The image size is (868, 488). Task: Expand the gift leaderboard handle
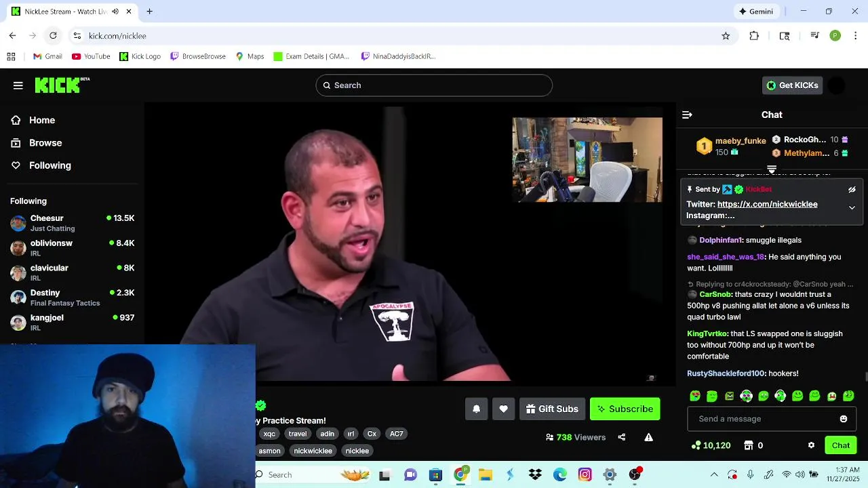click(x=772, y=168)
